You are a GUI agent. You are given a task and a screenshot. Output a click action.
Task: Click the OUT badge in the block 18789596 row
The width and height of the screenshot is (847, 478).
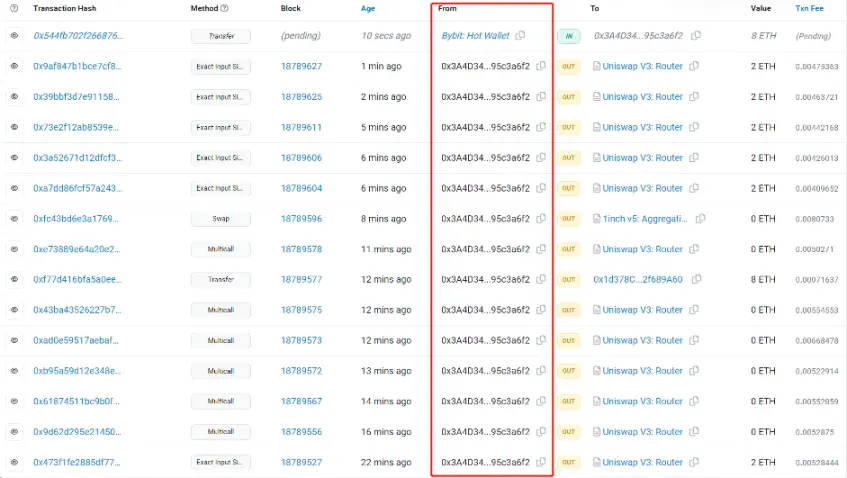pos(569,219)
